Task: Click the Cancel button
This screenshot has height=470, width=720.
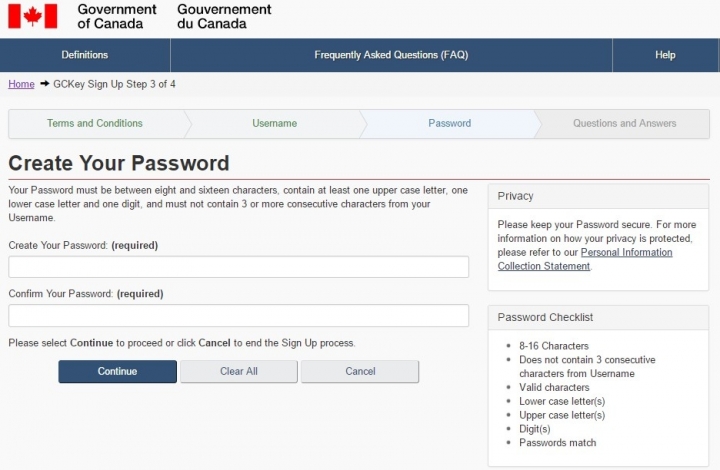Action: 360,371
